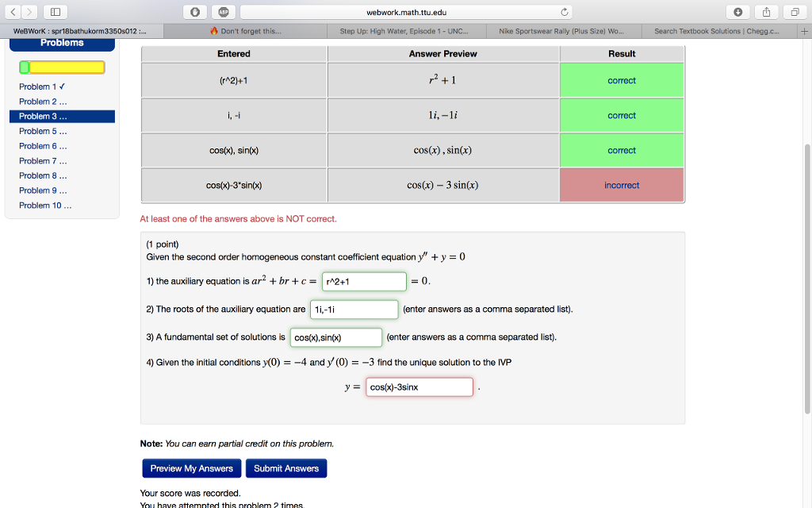Click the yellow progress bar above the problem list

[62, 67]
